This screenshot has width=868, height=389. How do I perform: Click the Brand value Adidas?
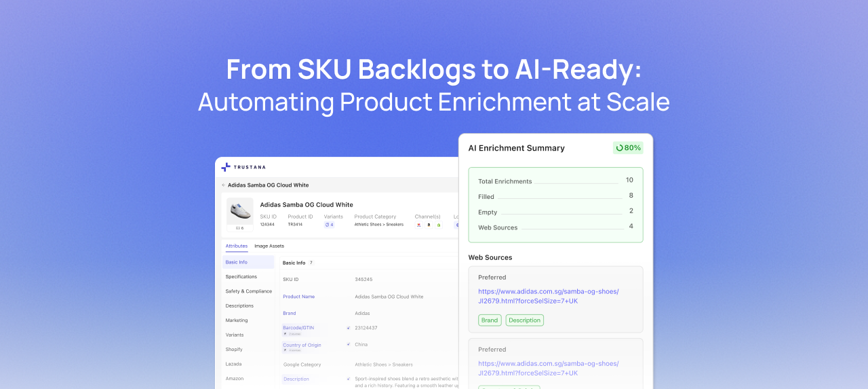(362, 313)
